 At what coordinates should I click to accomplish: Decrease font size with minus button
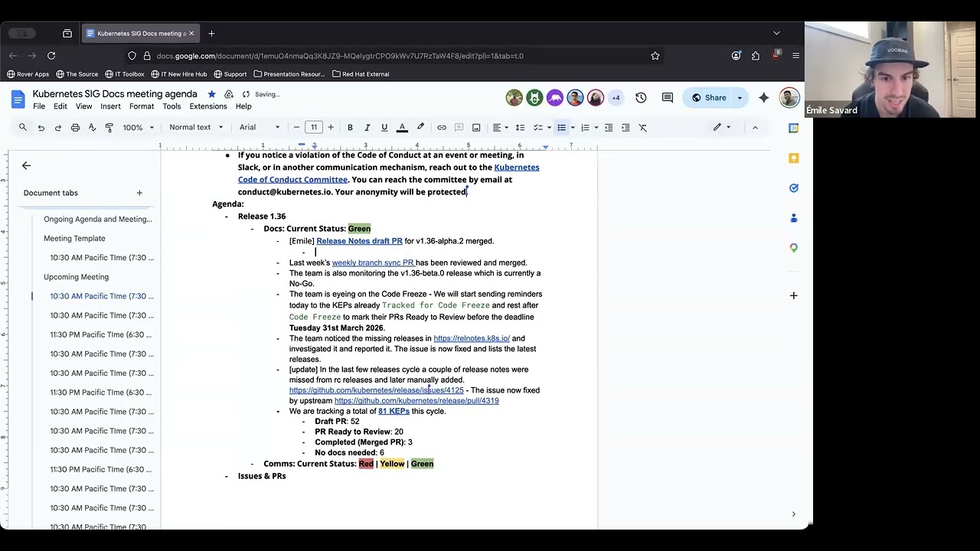[297, 127]
